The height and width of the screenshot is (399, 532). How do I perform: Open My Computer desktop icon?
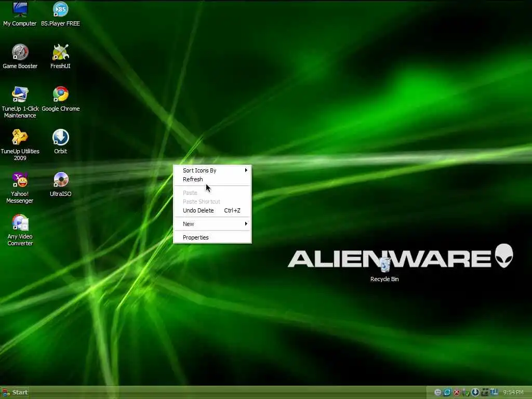coord(20,14)
